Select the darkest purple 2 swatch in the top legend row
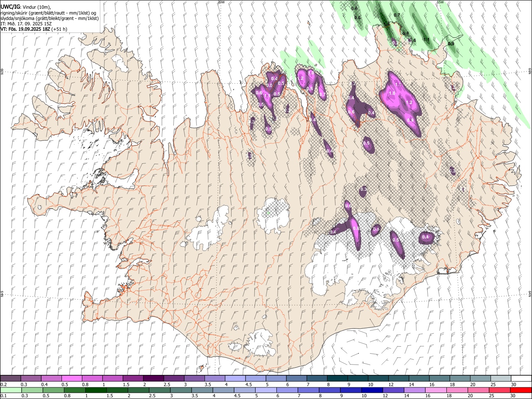 pyautogui.click(x=153, y=378)
